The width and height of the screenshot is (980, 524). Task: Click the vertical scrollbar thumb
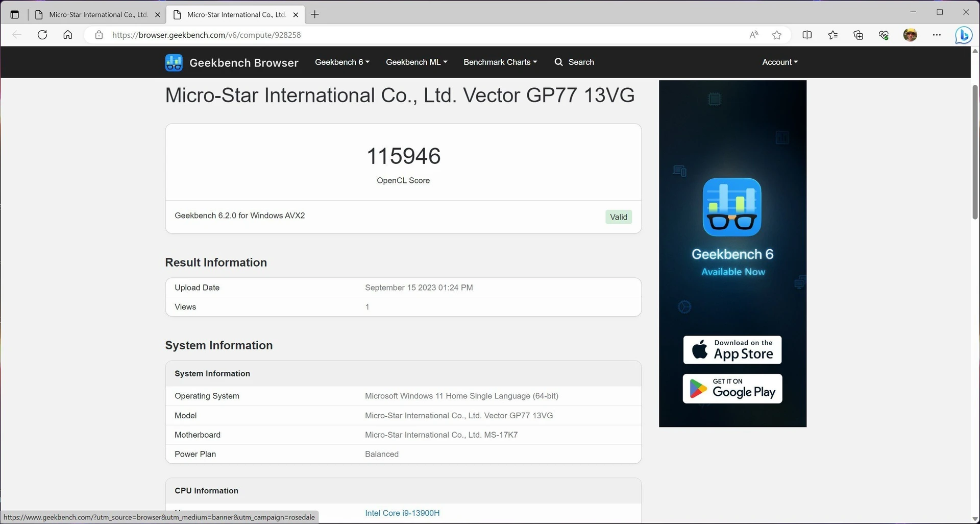tap(975, 152)
